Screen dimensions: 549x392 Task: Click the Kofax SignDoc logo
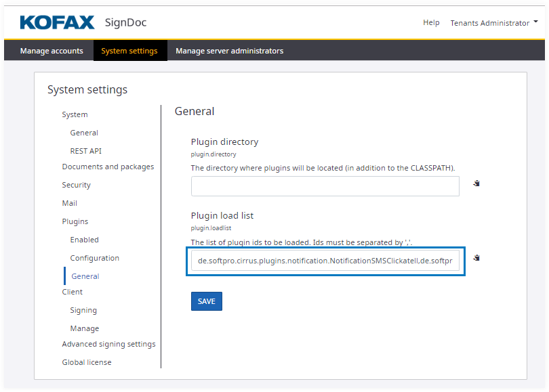(x=83, y=23)
